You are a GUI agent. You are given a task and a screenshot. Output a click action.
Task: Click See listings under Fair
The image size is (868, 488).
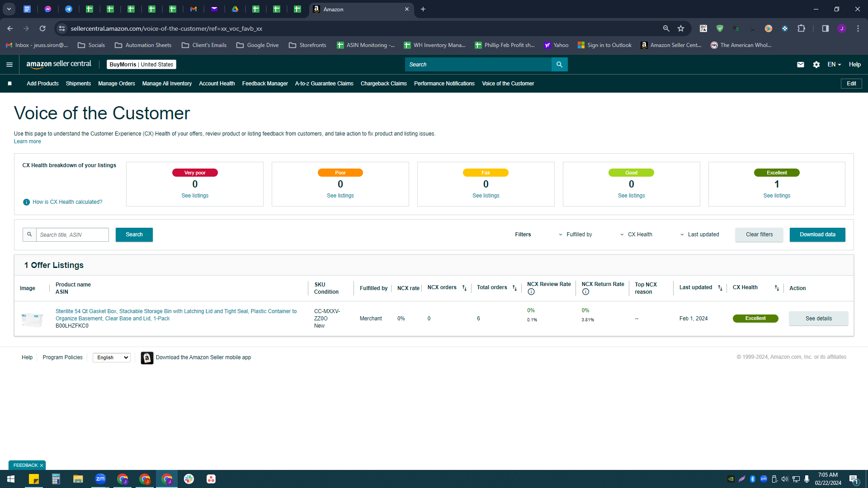tap(486, 196)
